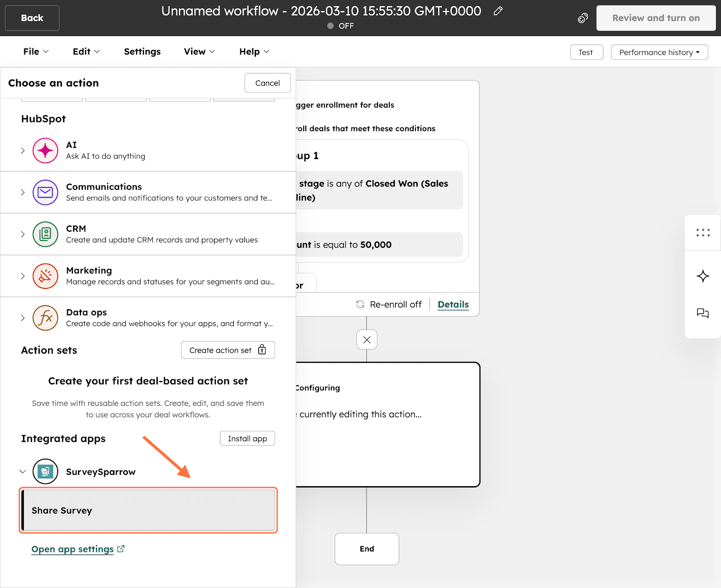Expand the CRM category chevron
Screen dimensions: 721x588
[x=23, y=234]
